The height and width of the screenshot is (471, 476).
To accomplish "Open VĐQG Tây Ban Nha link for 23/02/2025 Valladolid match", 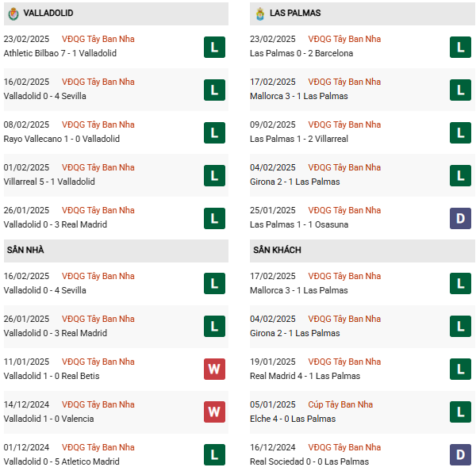I will (98, 39).
